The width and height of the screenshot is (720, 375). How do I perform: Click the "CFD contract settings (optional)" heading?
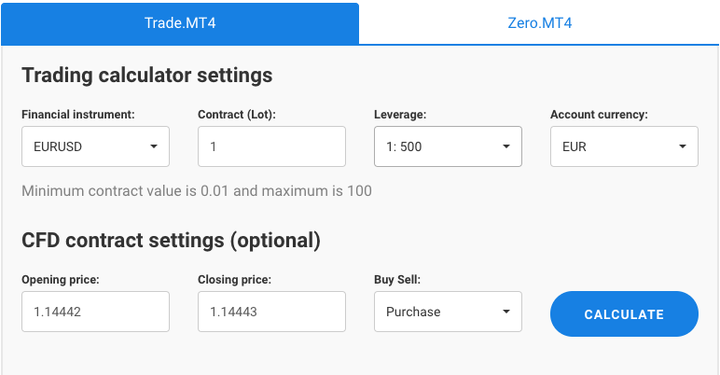171,241
